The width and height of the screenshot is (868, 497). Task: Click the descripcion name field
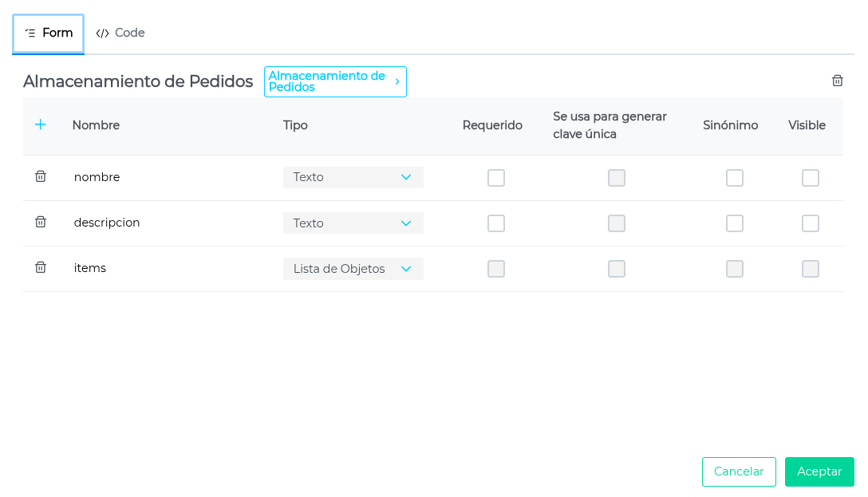coord(107,223)
